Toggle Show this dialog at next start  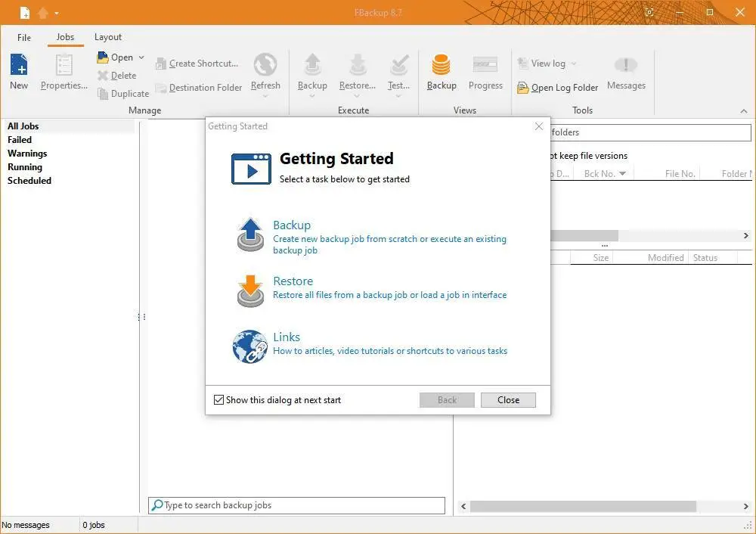tap(219, 400)
